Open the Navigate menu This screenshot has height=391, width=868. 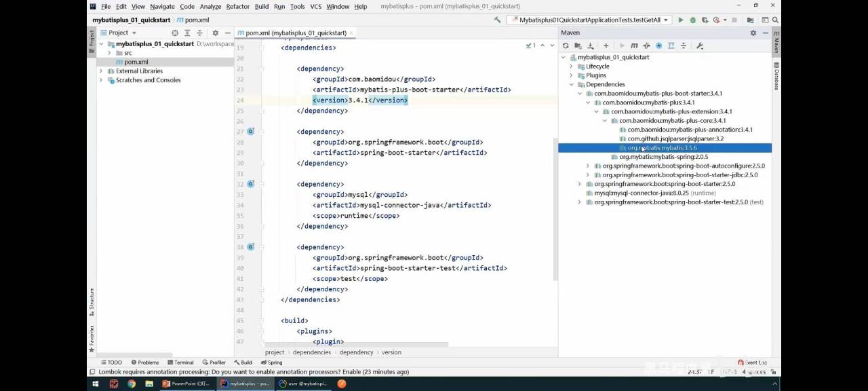[x=162, y=6]
